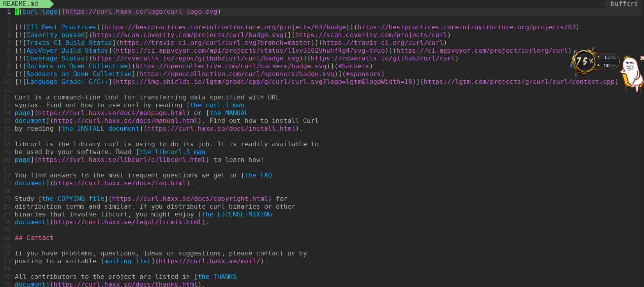Click the install.html URL on line 16
644x287 pixels.
pyautogui.click(x=221, y=128)
